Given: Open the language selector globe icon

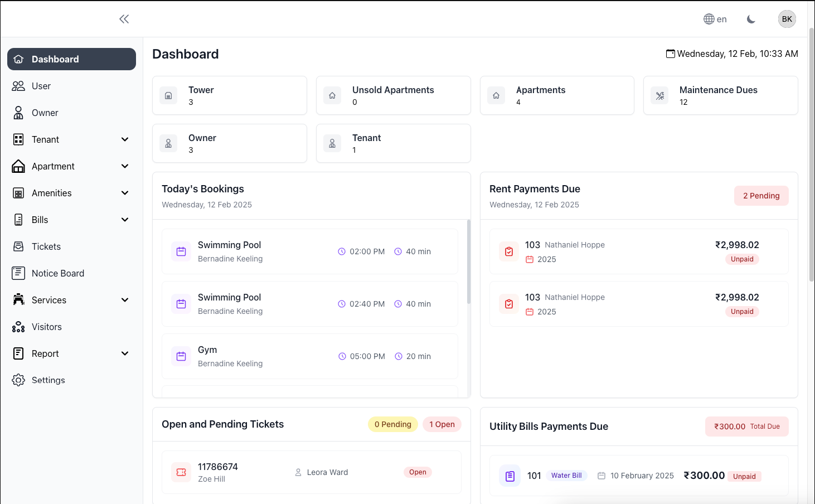Looking at the screenshot, I should (x=709, y=19).
